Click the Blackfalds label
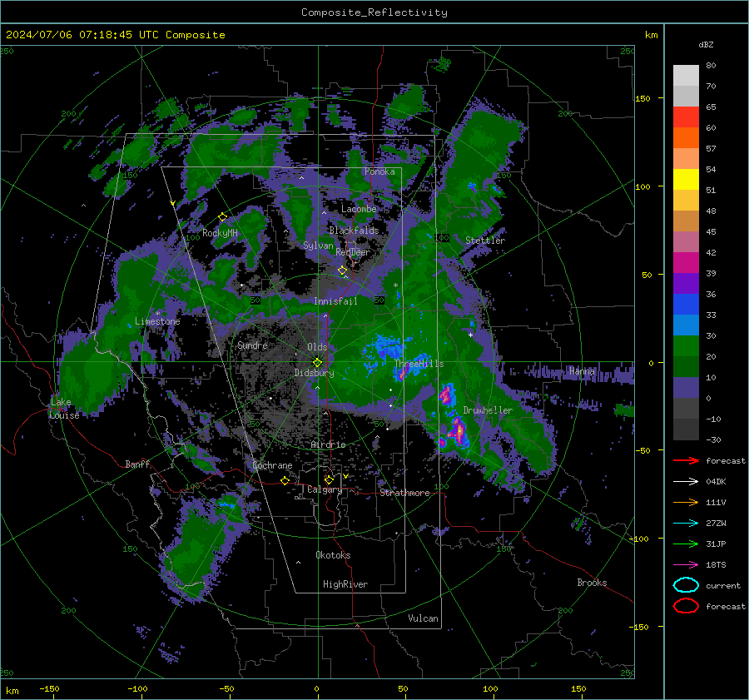This screenshot has height=700, width=749. point(354,231)
